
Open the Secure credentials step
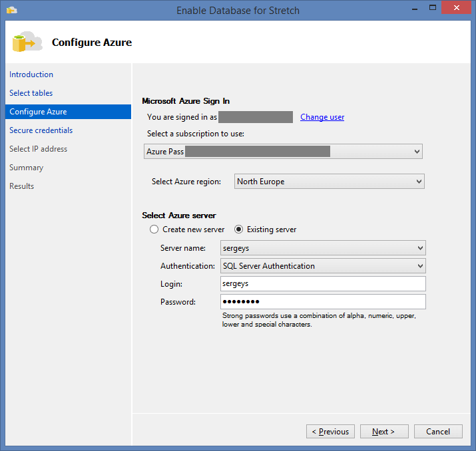pos(41,130)
